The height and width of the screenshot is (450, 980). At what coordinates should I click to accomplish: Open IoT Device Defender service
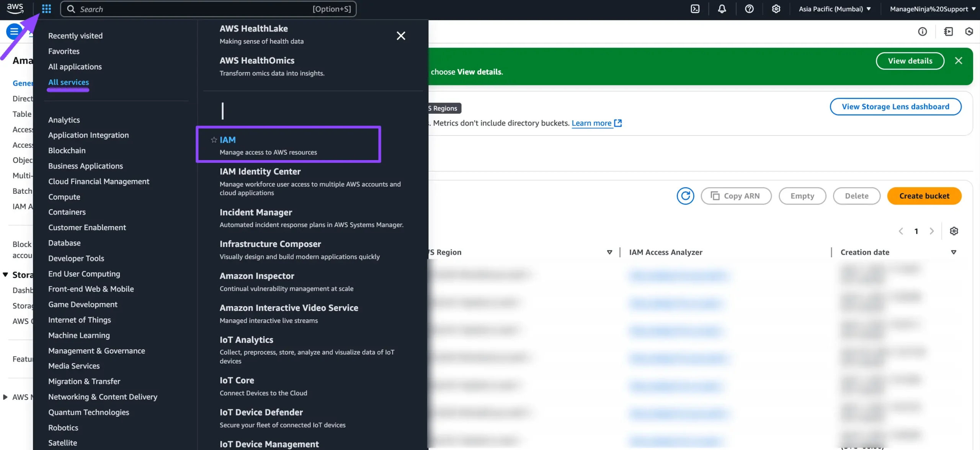(x=261, y=412)
